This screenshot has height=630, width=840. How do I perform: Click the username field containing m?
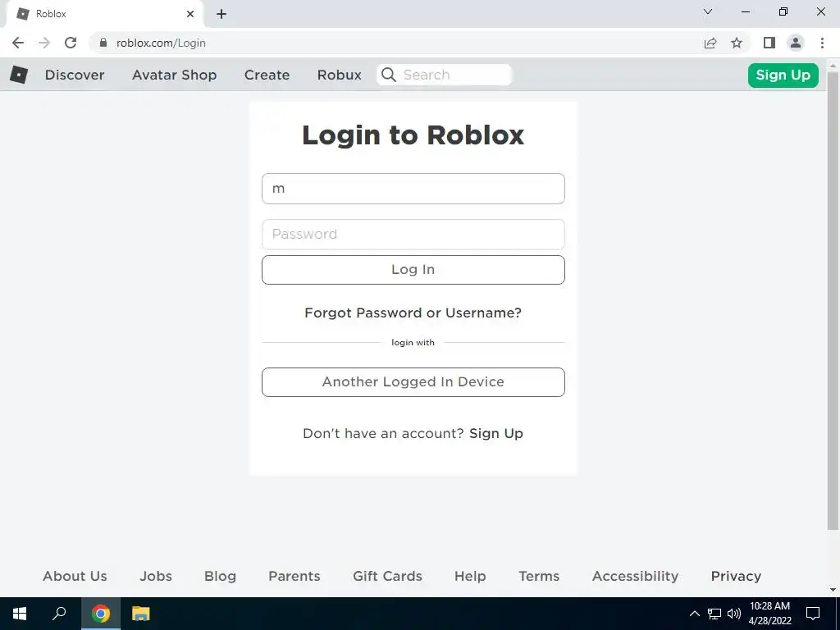point(413,189)
